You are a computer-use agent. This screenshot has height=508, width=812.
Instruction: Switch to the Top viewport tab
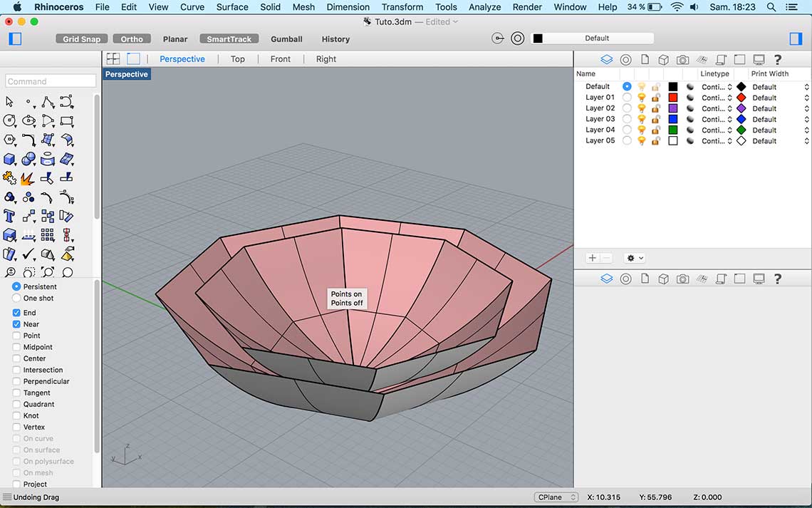click(238, 59)
